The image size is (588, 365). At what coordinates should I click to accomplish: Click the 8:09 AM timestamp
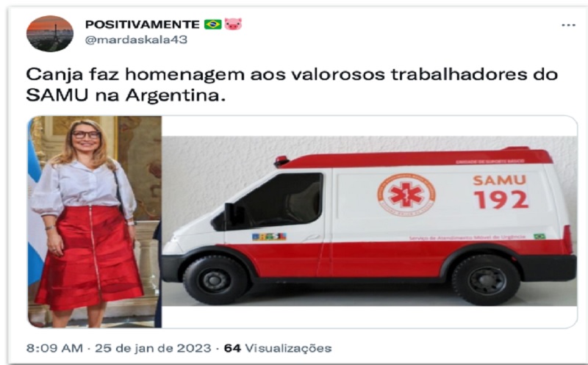coord(54,348)
